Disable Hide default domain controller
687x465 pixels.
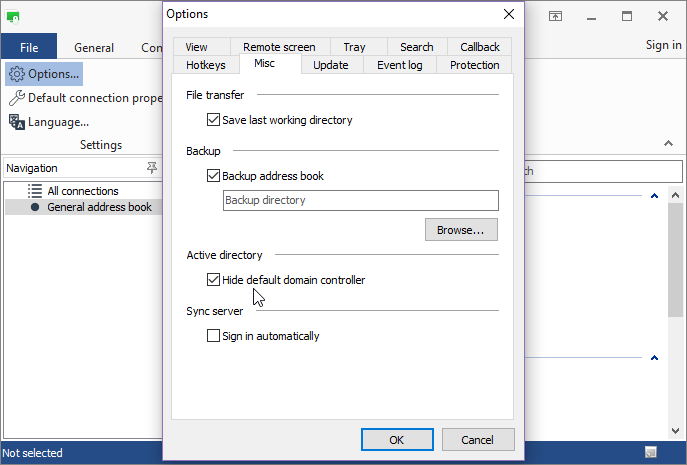click(213, 280)
